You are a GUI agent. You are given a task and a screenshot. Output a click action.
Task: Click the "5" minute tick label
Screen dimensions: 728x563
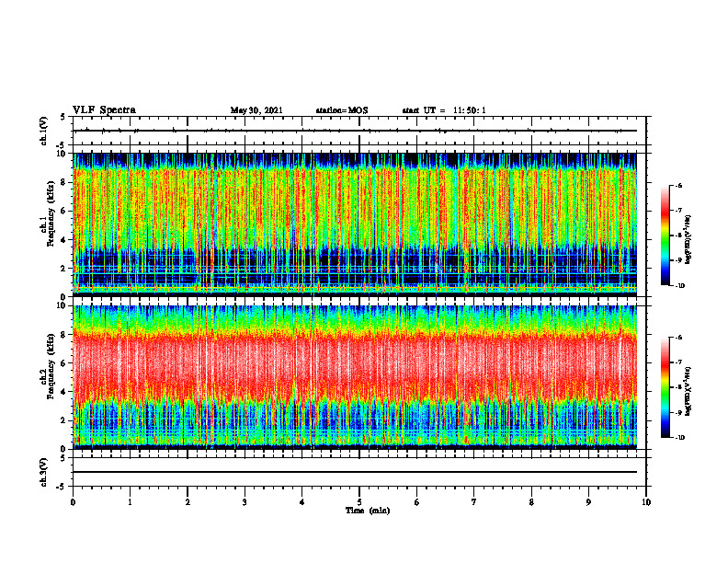point(359,502)
